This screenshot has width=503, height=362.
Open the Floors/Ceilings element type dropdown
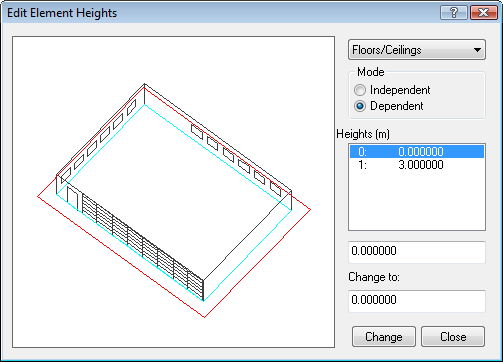coord(417,50)
